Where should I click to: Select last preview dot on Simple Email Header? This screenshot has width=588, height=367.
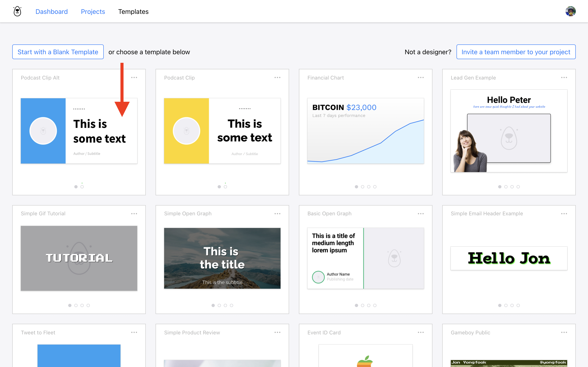point(518,305)
